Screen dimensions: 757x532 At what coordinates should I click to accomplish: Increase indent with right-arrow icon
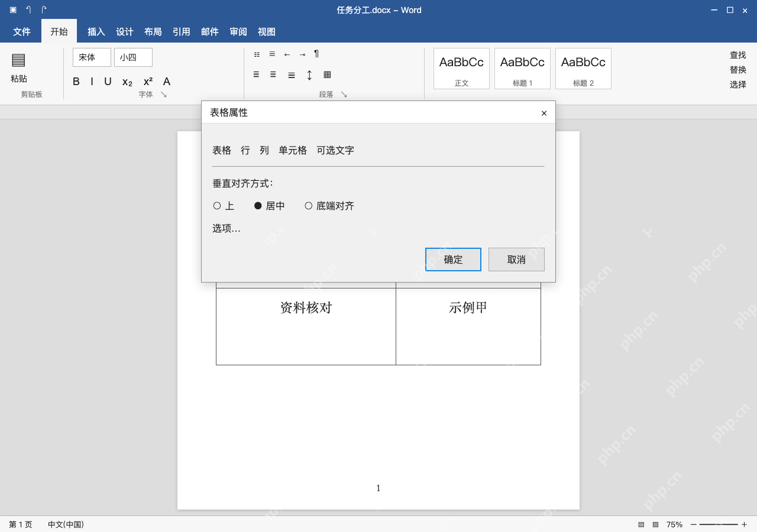click(302, 54)
